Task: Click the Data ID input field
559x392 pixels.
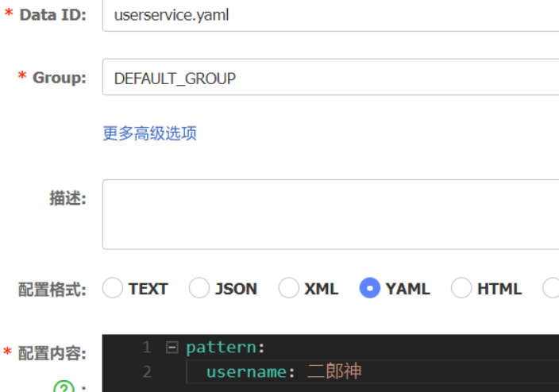Action: click(x=331, y=15)
